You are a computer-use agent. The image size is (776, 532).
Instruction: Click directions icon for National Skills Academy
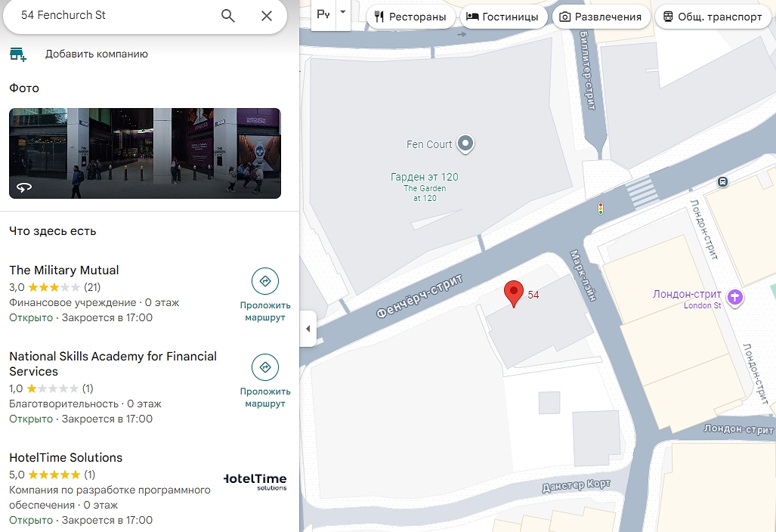pos(265,367)
